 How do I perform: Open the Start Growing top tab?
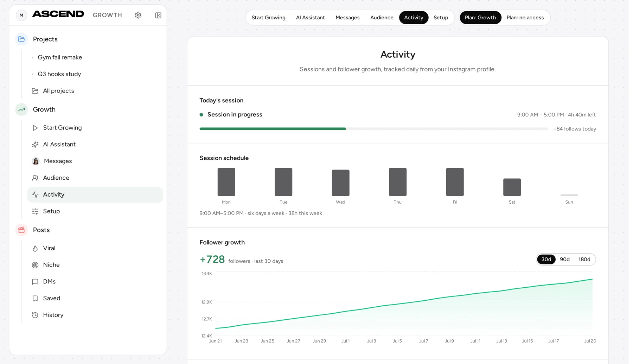tap(268, 18)
